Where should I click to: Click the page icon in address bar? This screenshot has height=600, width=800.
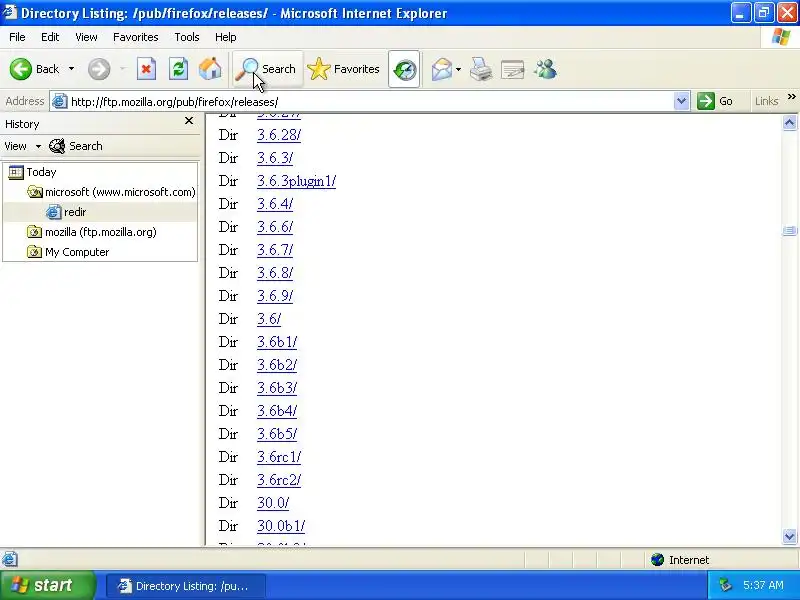point(60,102)
